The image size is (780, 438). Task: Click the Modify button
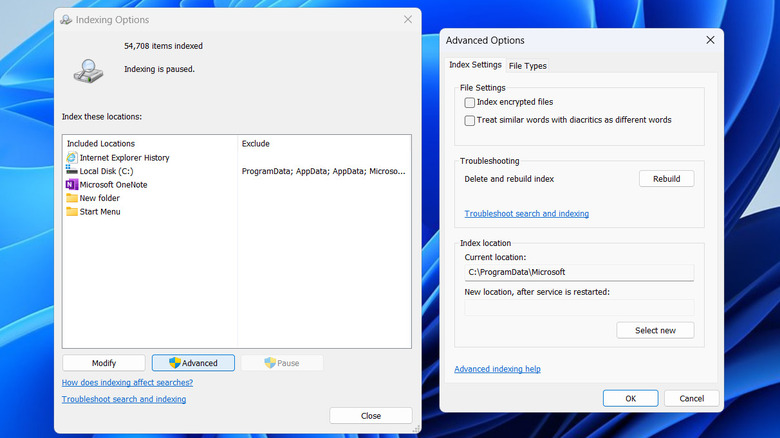(x=104, y=363)
